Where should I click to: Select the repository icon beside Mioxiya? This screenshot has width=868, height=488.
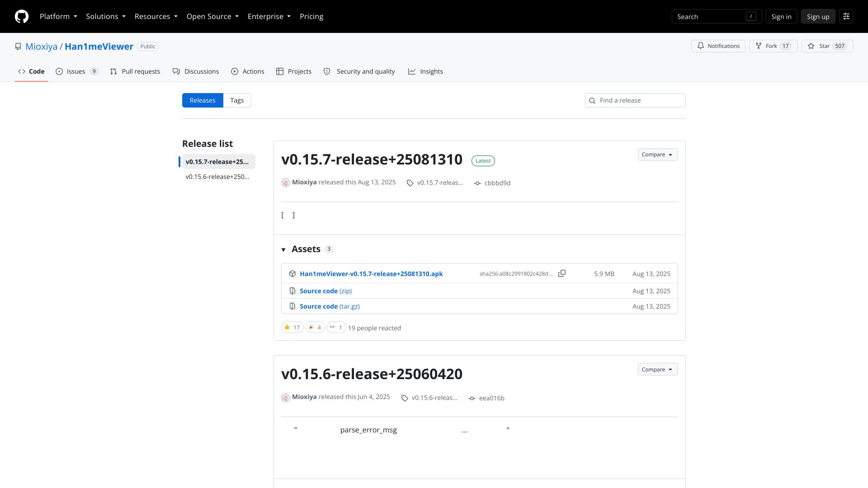tap(18, 47)
